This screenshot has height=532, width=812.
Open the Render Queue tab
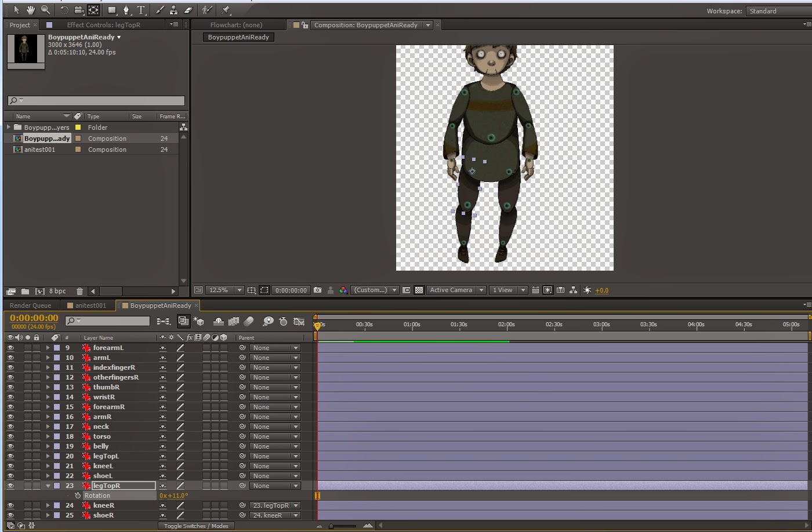tap(30, 305)
